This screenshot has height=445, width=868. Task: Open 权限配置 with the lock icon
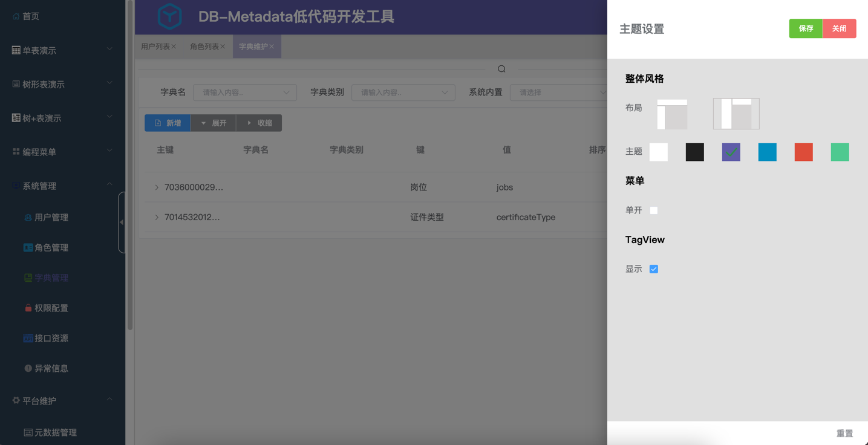tap(51, 308)
